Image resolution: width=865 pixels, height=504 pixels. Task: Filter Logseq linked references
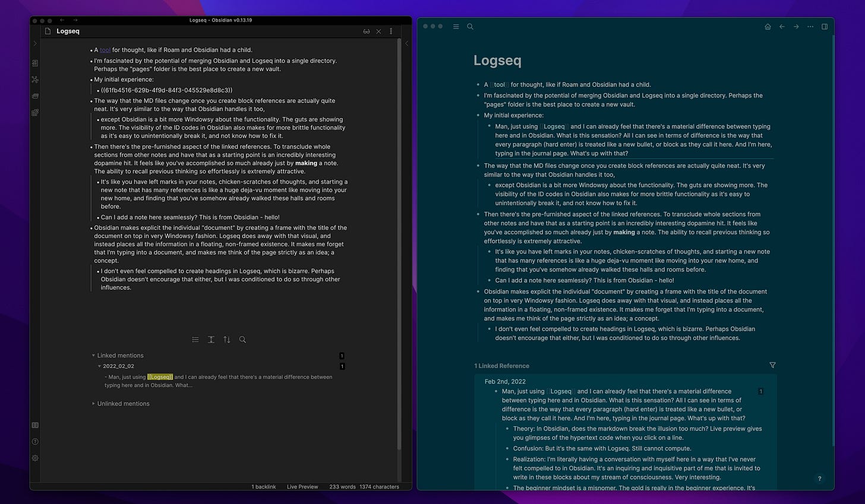click(772, 365)
